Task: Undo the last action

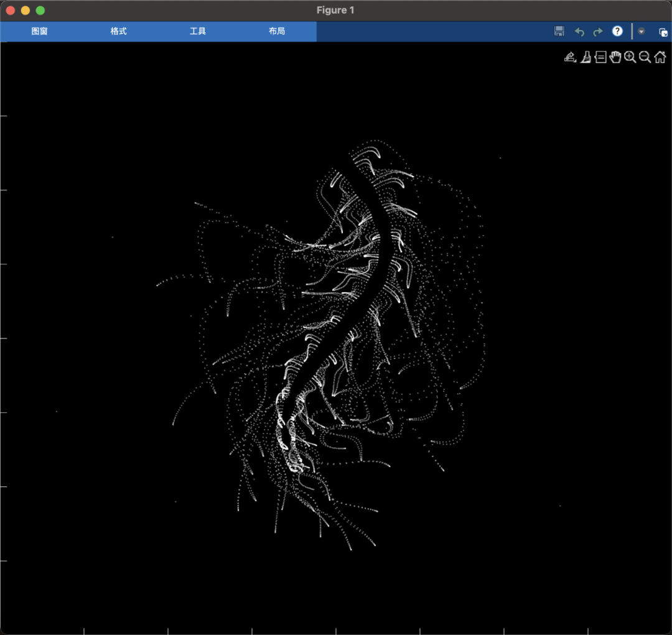Action: (579, 32)
